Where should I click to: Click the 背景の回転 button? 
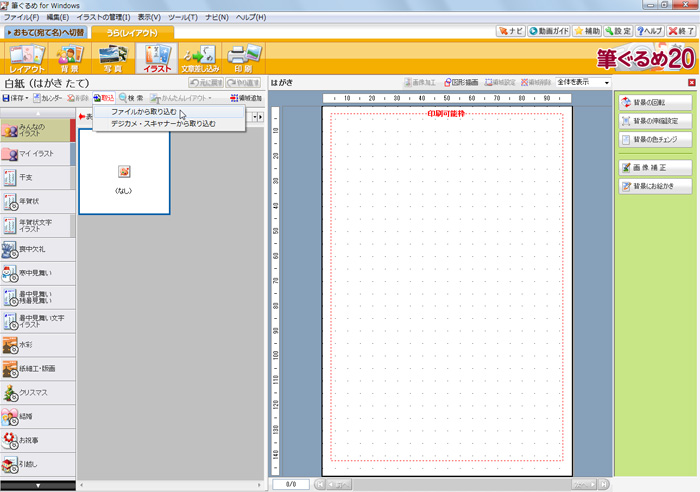tap(655, 102)
